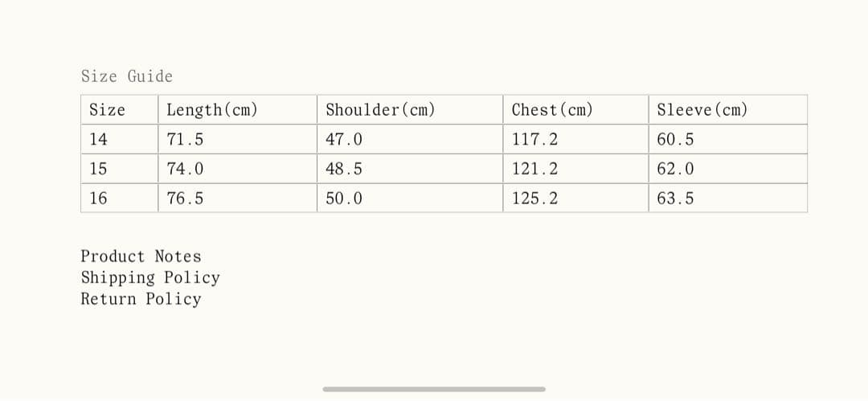Screen dimensions: 868x401
Task: Select the 62.0 sleeve measurement cell
Action: point(675,170)
